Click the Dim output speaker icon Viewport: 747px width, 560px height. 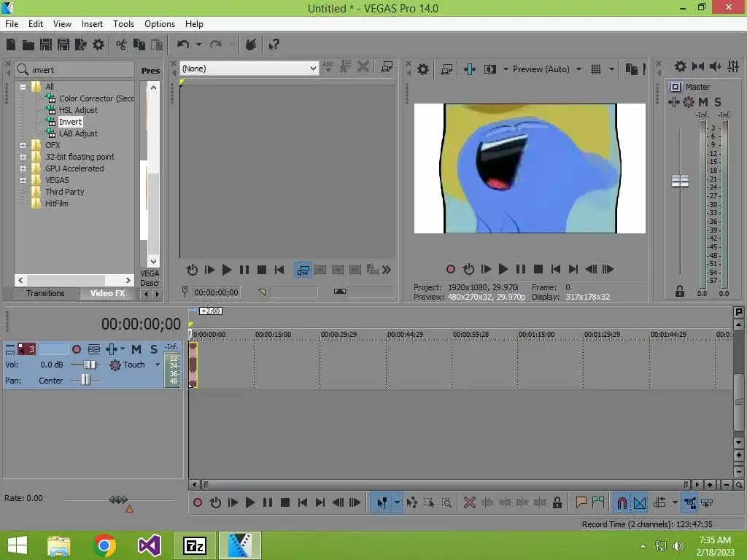pyautogui.click(x=716, y=66)
